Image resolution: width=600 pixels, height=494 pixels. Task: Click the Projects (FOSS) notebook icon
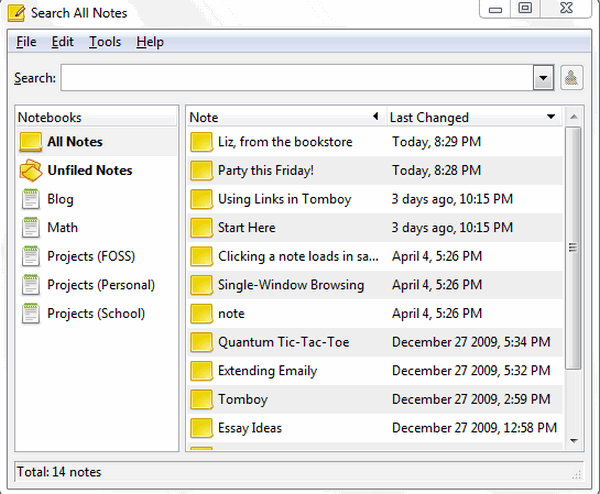coord(31,256)
